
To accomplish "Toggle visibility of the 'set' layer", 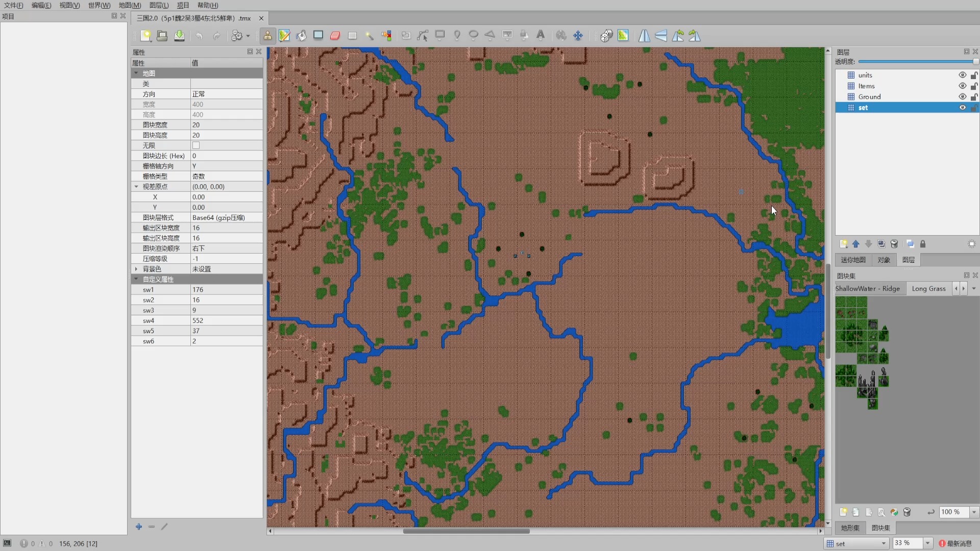I will click(x=963, y=108).
